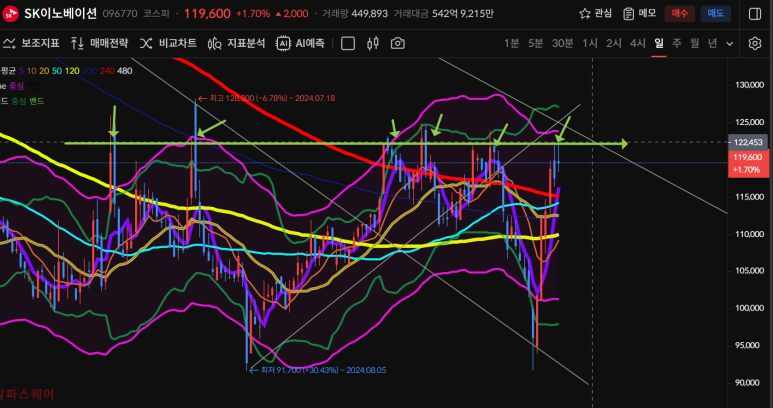Toggle the 120-day moving average legend
The height and width of the screenshot is (408, 773).
coord(72,71)
